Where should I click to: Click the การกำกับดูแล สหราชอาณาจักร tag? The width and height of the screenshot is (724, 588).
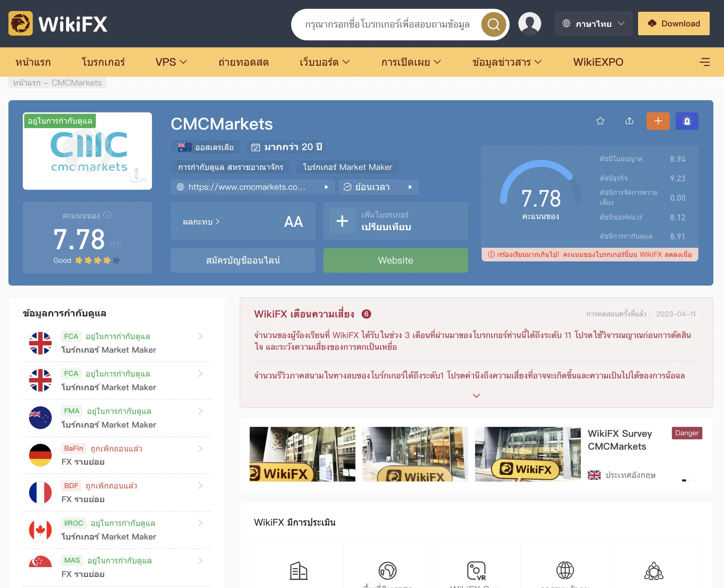pos(231,167)
